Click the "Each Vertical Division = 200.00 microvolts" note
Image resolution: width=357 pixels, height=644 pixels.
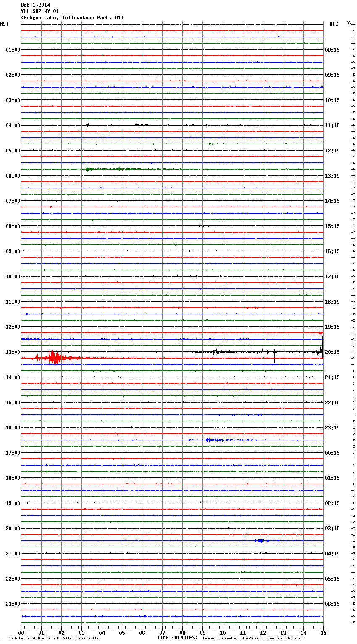click(53, 639)
